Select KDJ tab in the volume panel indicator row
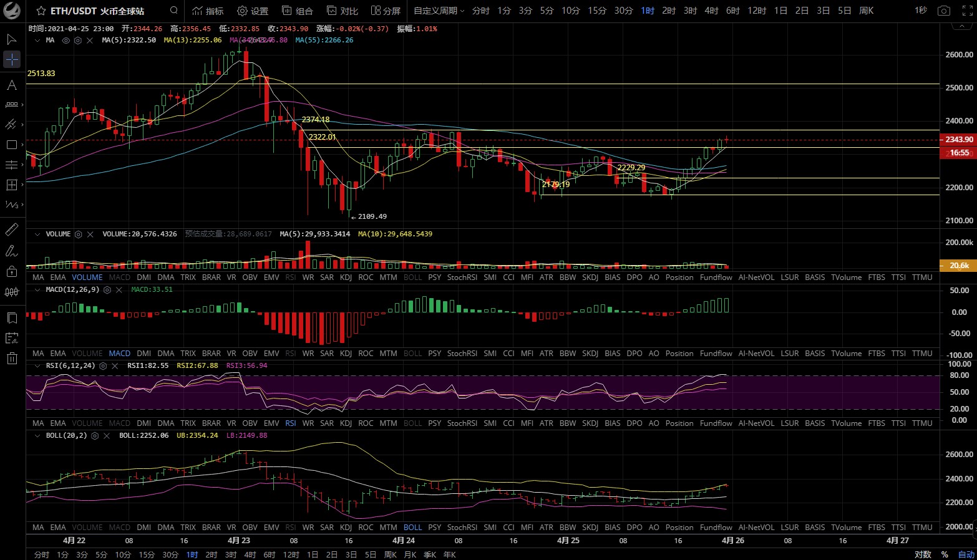The width and height of the screenshot is (977, 560). (x=346, y=278)
